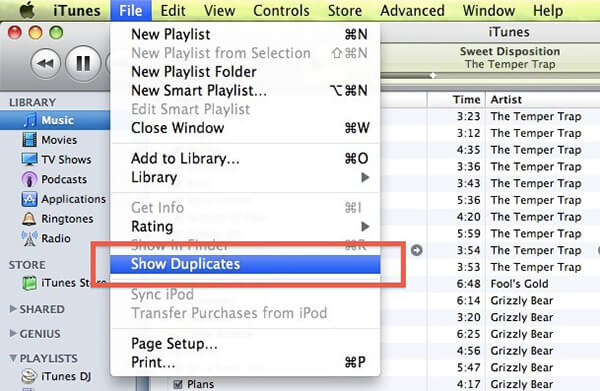Open the Apple menu
Screen dimensions: 600x391
pyautogui.click(x=27, y=10)
